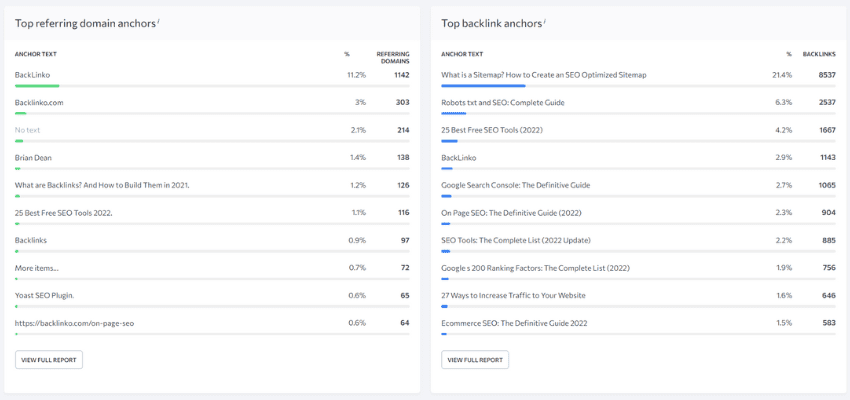Click backlinks count 646
The width and height of the screenshot is (850, 400).
(x=829, y=296)
